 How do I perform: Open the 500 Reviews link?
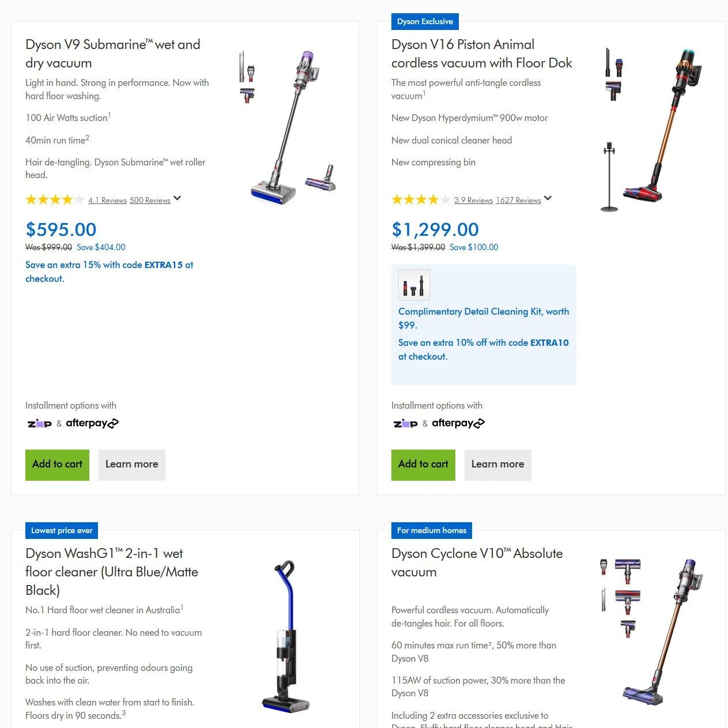[150, 201]
